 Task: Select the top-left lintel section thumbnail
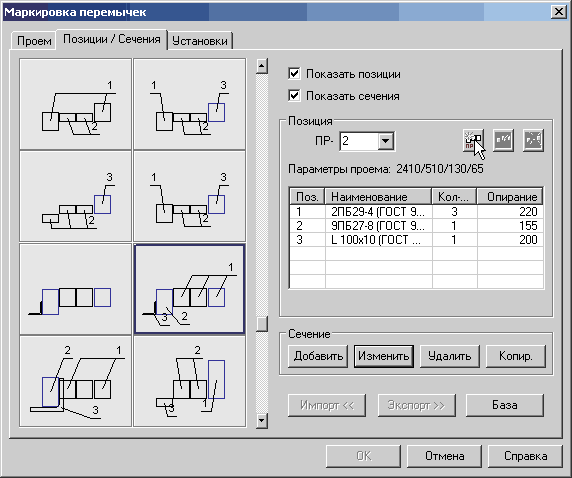76,104
